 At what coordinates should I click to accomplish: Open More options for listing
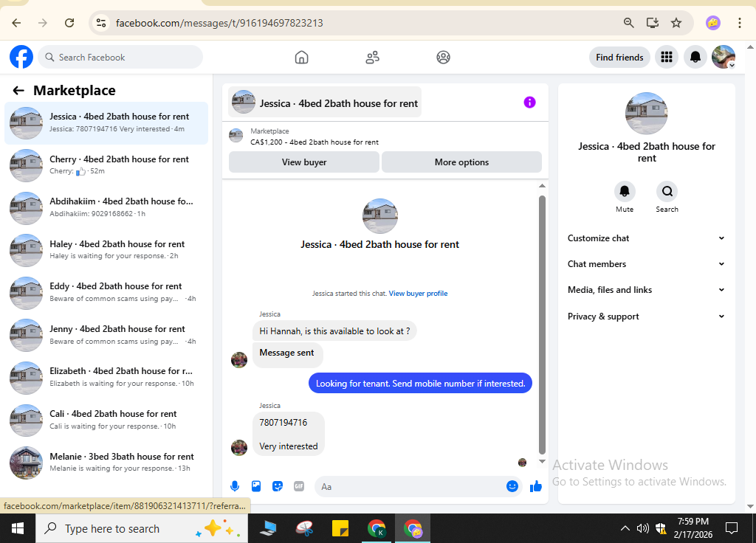(461, 162)
